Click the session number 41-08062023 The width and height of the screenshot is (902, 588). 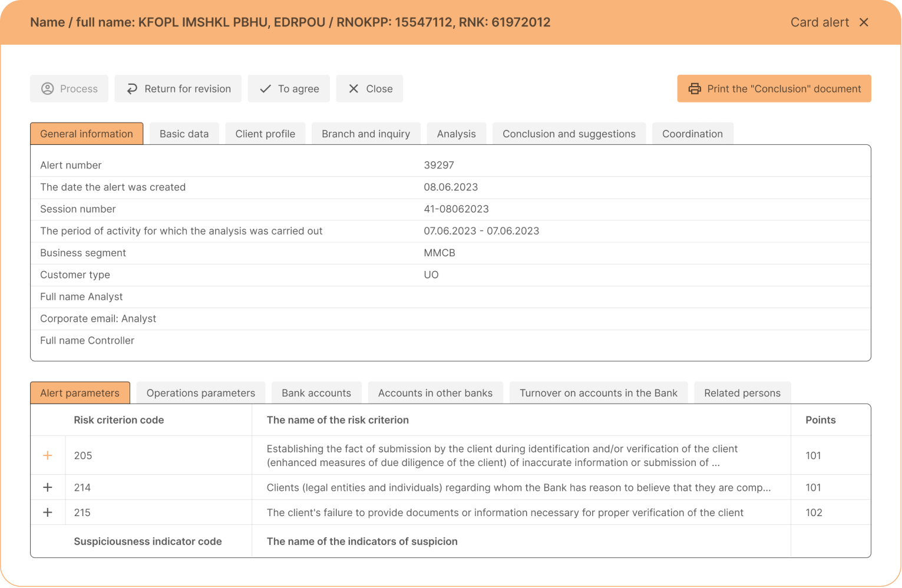[x=455, y=209]
